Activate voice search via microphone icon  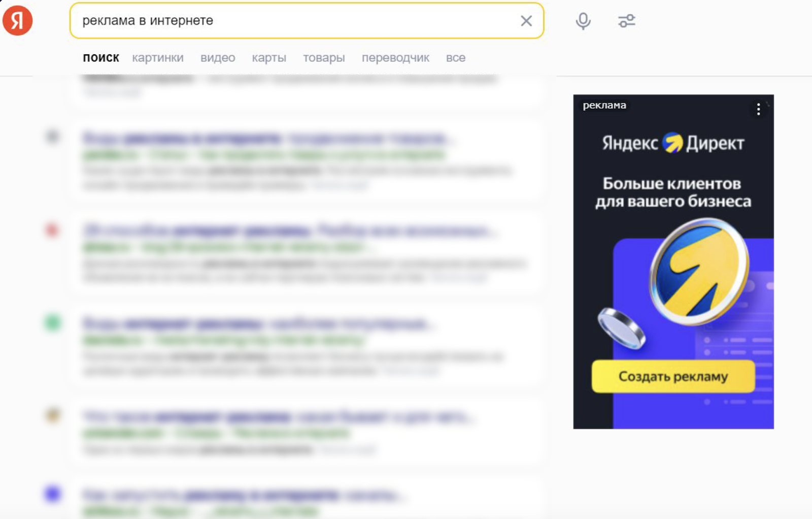click(583, 21)
